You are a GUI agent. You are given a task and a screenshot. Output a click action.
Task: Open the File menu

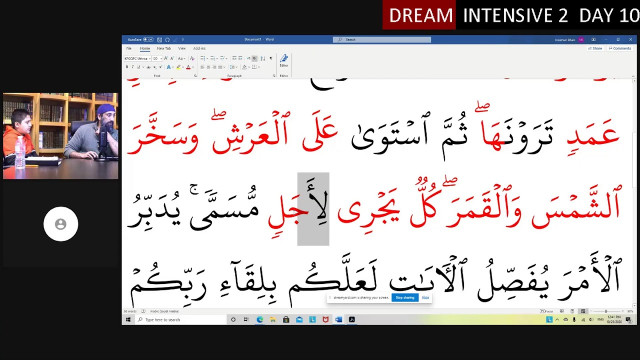click(x=129, y=49)
